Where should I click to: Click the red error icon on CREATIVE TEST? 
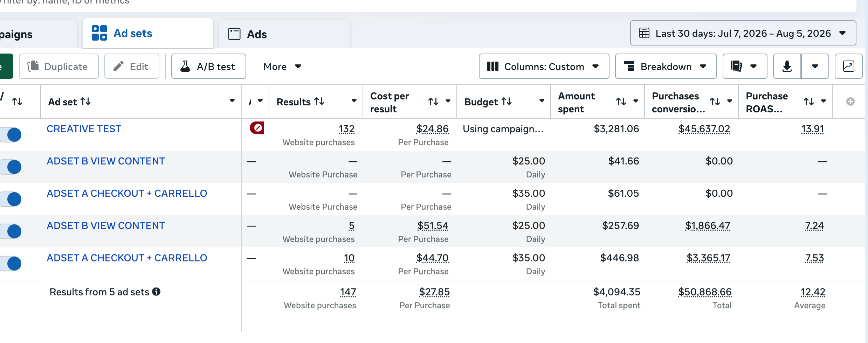point(257,128)
